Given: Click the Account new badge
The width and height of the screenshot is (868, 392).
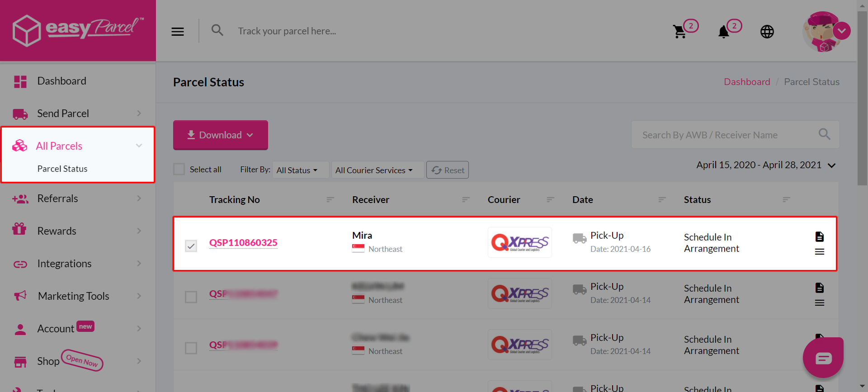Looking at the screenshot, I should [x=85, y=326].
